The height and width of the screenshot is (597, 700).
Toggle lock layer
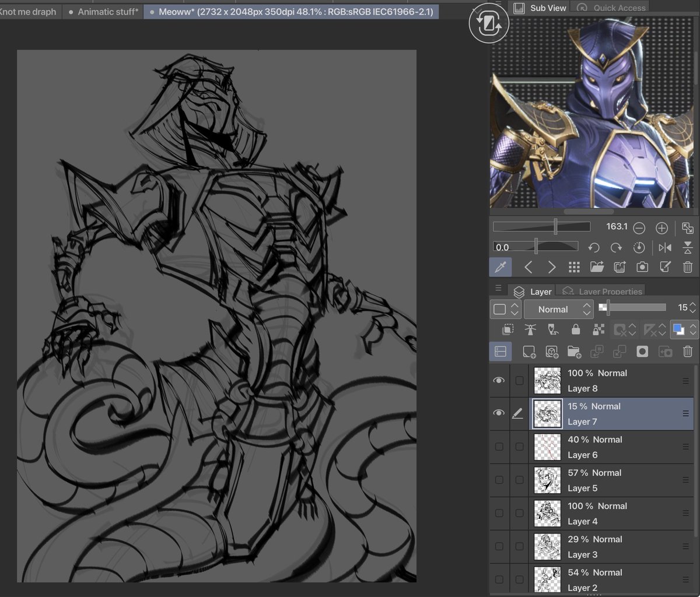pyautogui.click(x=576, y=330)
